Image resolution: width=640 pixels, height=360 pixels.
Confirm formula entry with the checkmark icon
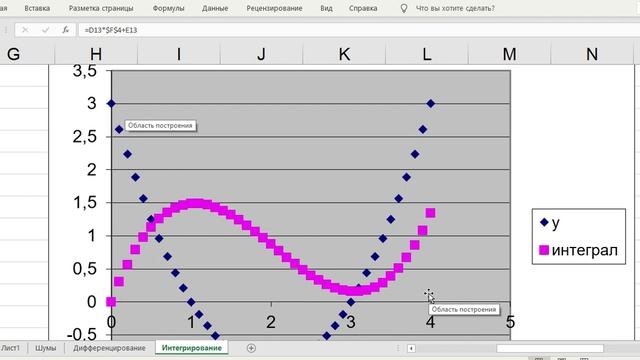click(45, 30)
